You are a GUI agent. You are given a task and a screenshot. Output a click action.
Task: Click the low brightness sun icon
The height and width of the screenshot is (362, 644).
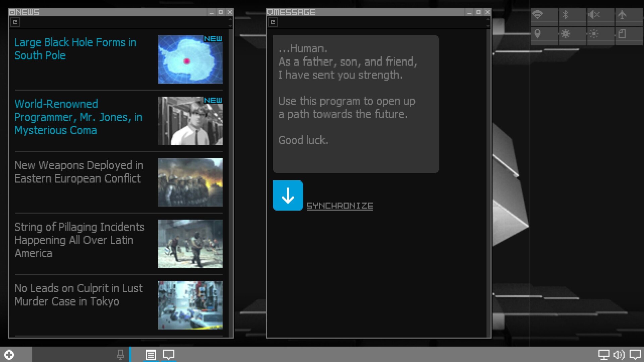[594, 34]
